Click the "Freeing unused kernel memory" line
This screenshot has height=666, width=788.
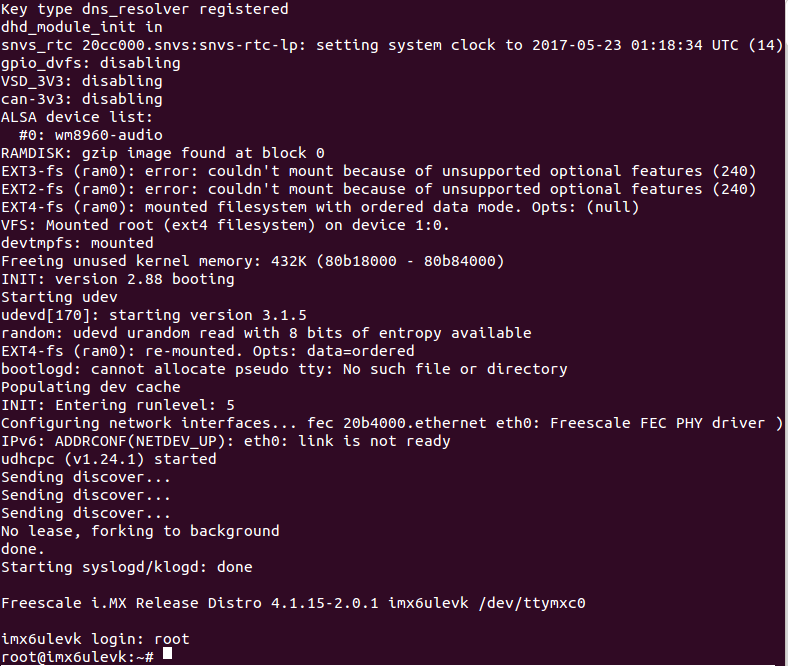(252, 261)
